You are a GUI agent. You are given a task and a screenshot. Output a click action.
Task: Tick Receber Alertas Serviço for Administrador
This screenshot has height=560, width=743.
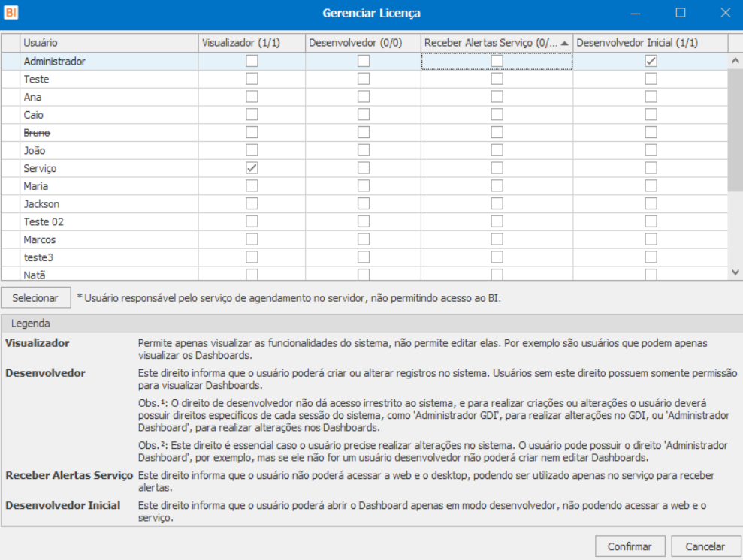(x=497, y=61)
